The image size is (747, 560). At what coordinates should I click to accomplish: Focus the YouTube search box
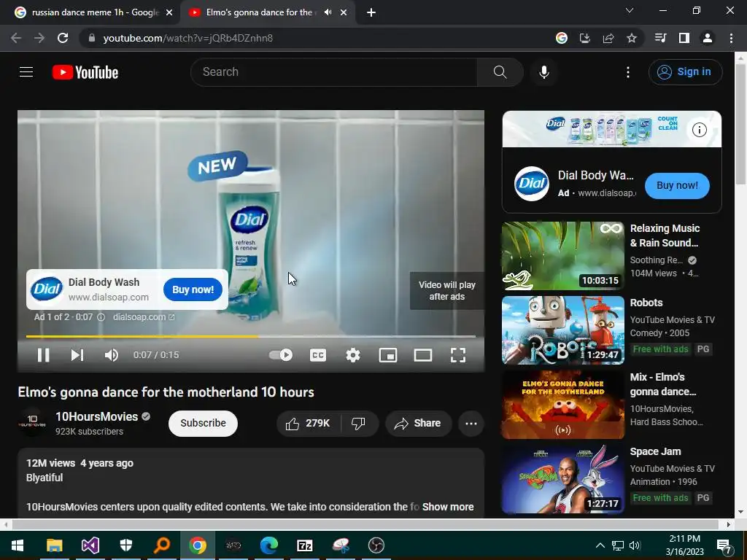(333, 72)
